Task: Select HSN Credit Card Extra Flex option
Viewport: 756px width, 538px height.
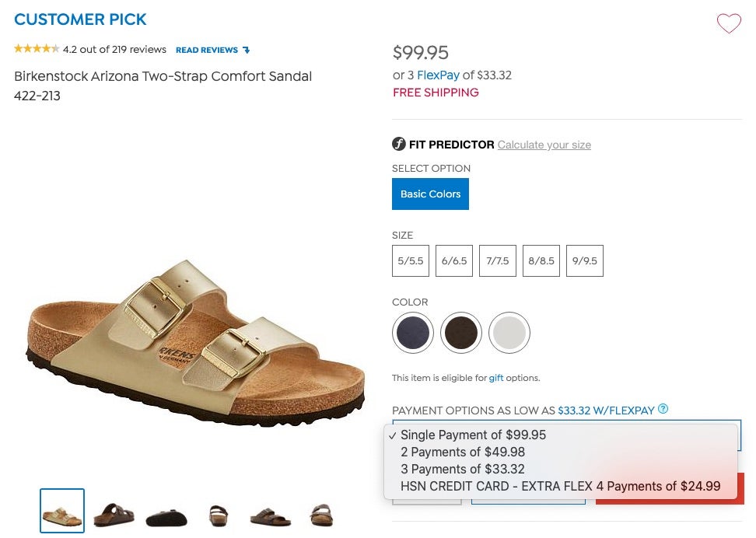Action: click(x=560, y=487)
